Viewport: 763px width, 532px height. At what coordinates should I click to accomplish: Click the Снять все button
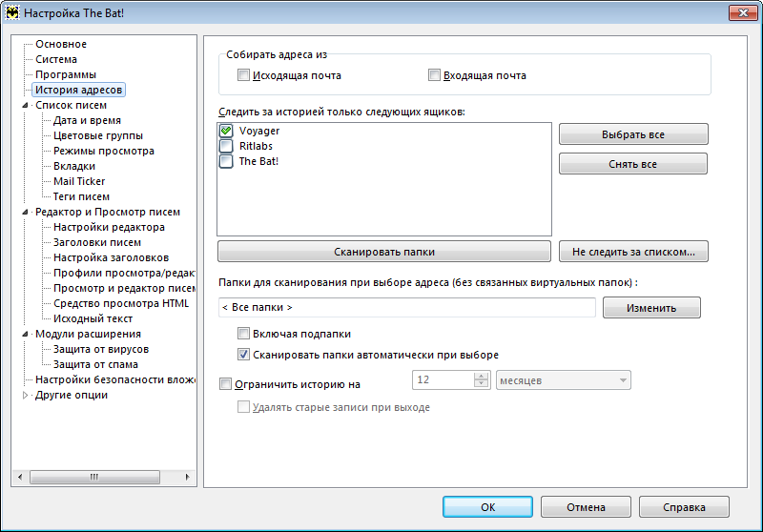[x=633, y=164]
